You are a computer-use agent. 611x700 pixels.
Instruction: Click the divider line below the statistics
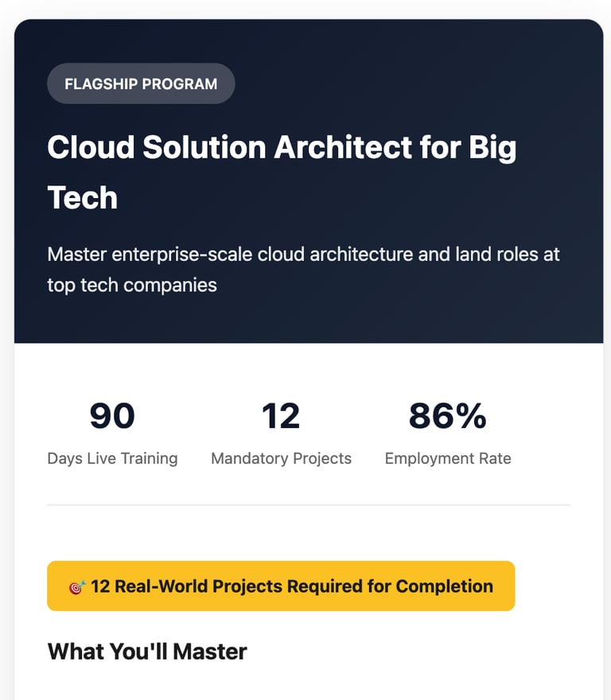(x=309, y=504)
